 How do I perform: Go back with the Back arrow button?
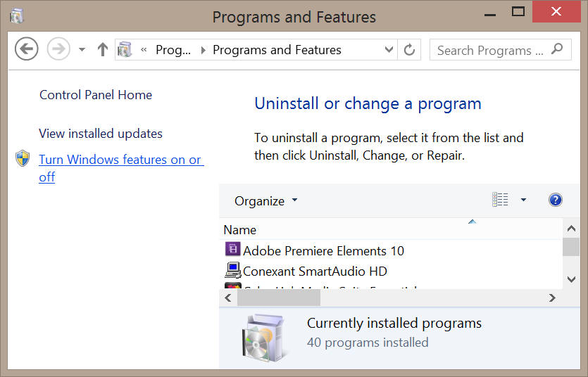27,49
